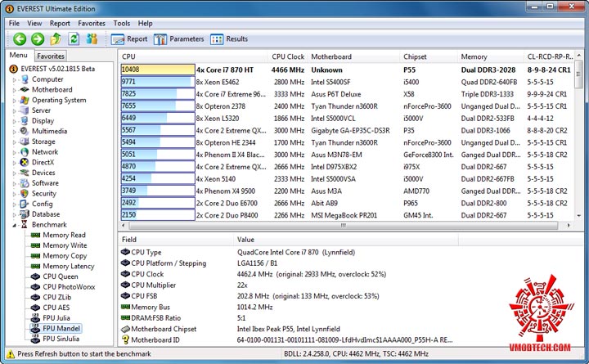
Task: Select the Multimedia tree icon
Action: click(x=25, y=131)
